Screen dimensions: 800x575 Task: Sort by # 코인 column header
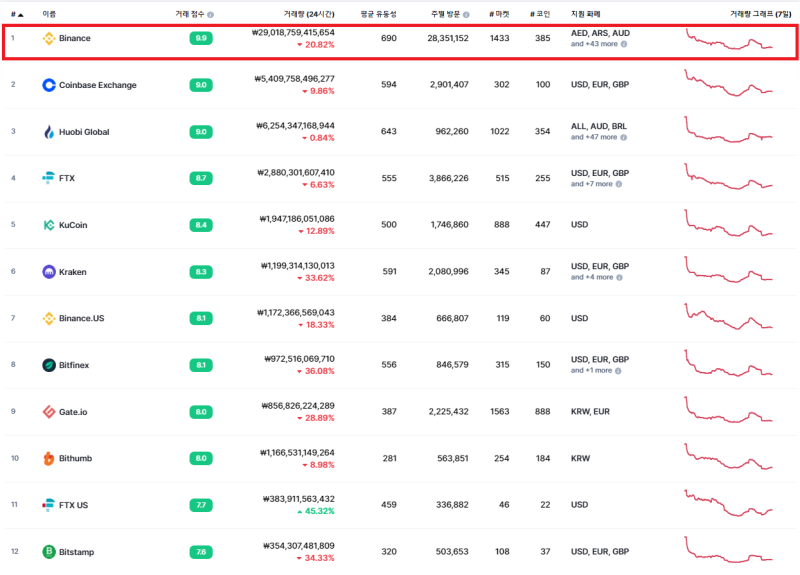[540, 14]
